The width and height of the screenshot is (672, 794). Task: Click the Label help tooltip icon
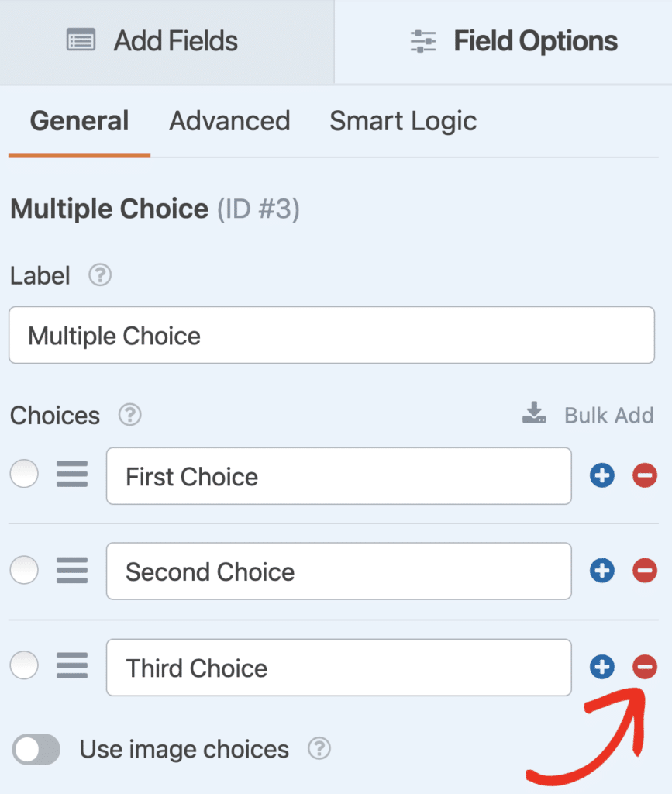[99, 275]
